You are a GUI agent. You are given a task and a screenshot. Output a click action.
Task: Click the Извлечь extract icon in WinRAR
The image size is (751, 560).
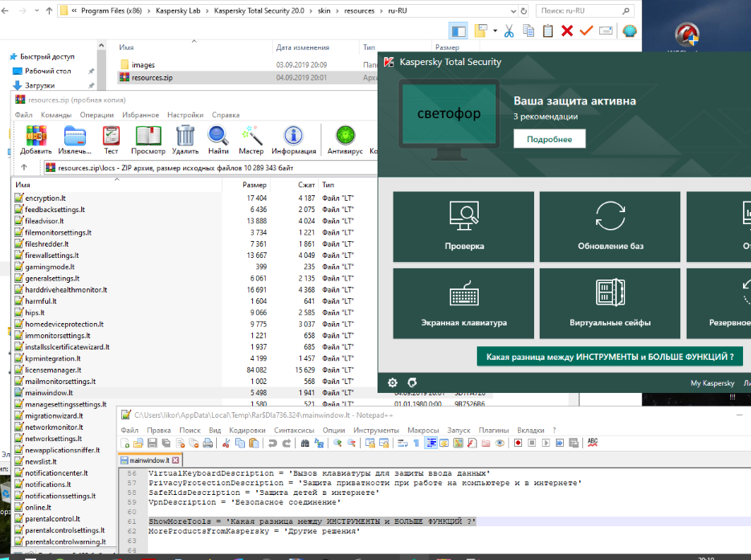[x=76, y=138]
